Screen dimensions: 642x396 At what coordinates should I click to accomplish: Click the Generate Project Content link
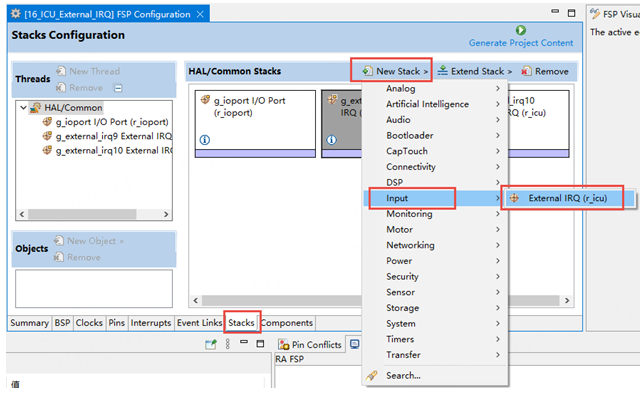(x=521, y=43)
